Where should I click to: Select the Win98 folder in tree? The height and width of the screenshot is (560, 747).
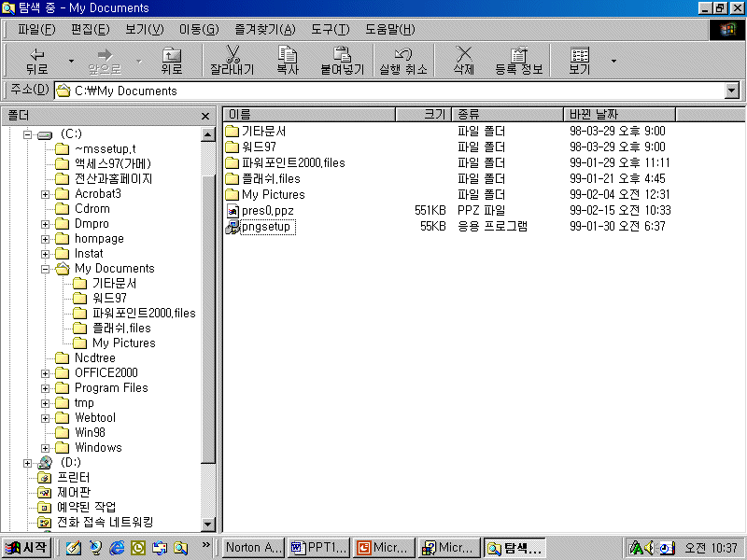[90, 432]
